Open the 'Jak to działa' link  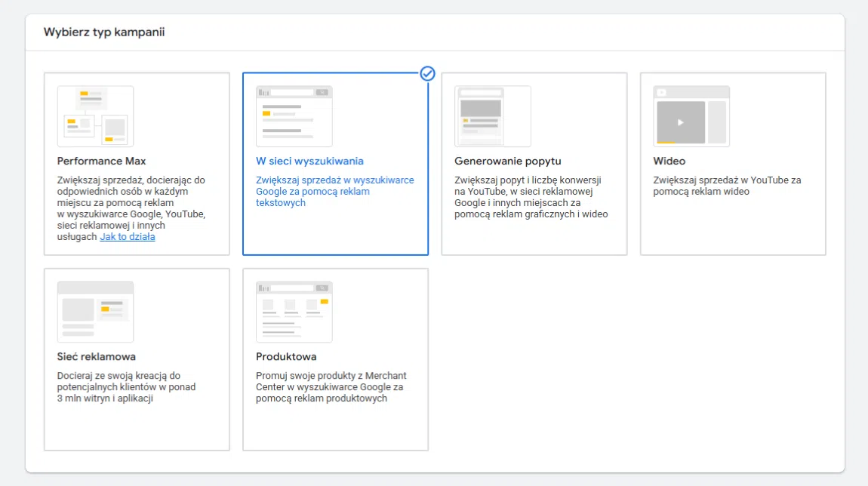pyautogui.click(x=128, y=237)
